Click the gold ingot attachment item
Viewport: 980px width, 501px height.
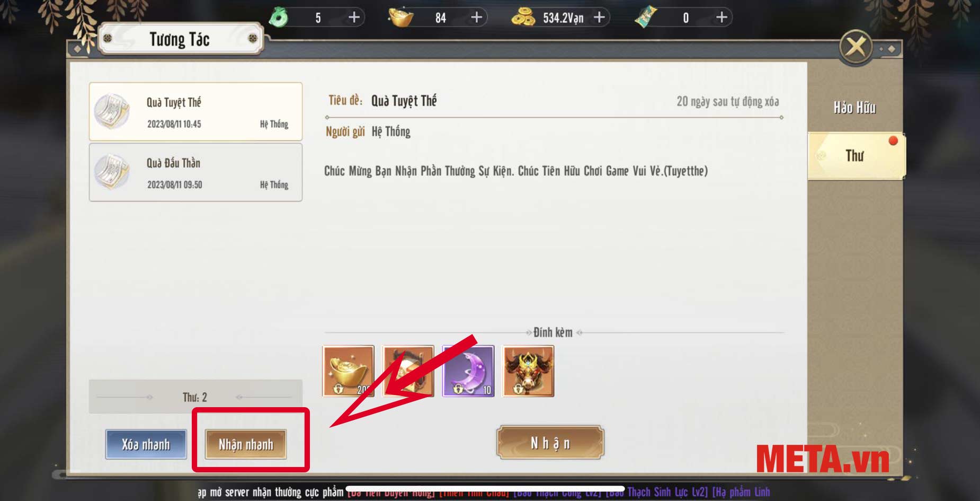pyautogui.click(x=348, y=371)
